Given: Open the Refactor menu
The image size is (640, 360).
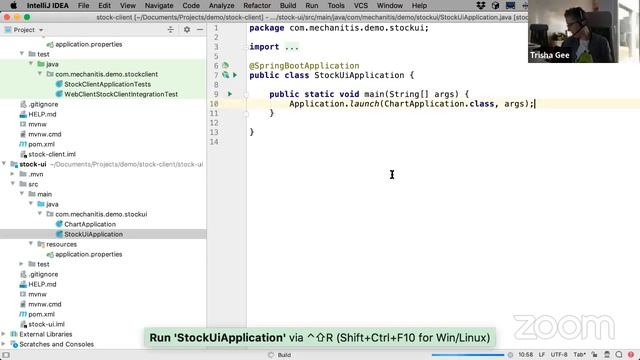Looking at the screenshot, I should pos(257,6).
